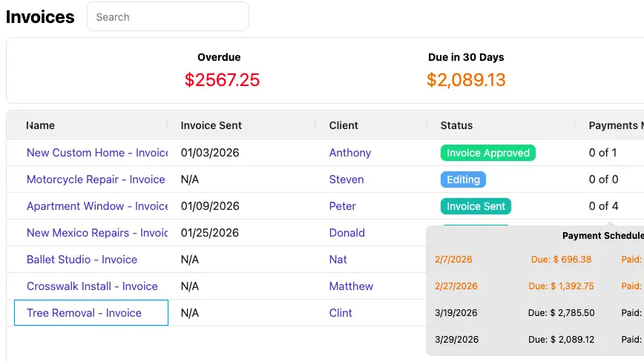Viewport: 644px width, 362px height.
Task: View client Peter's details
Action: (x=343, y=206)
